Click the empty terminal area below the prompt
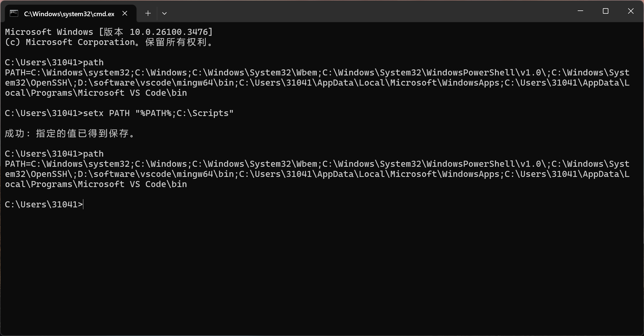The width and height of the screenshot is (644, 336). (x=322, y=272)
